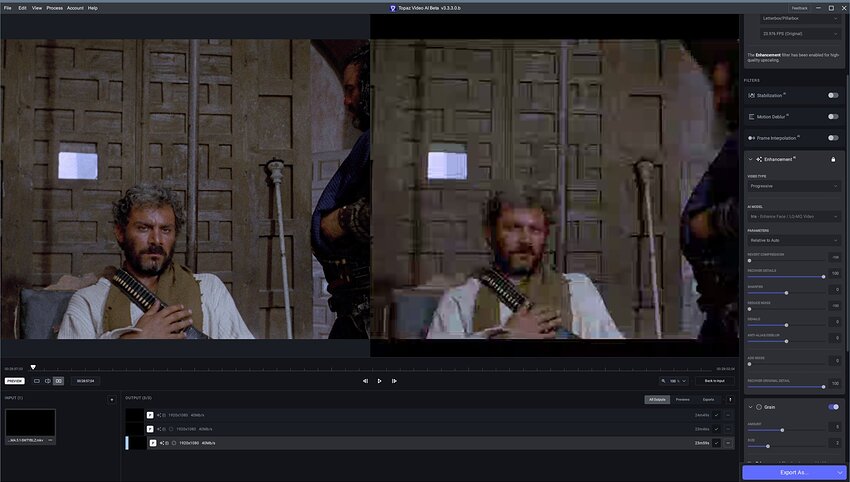850x482 pixels.
Task: Open the 23.976 FPS (Original) dropdown
Action: 800,34
